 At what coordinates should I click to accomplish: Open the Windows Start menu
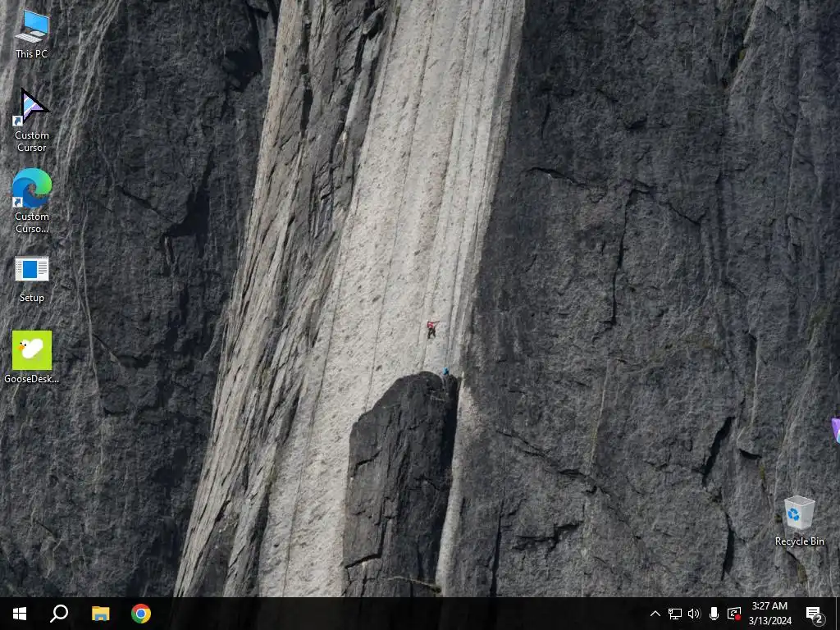(20, 614)
